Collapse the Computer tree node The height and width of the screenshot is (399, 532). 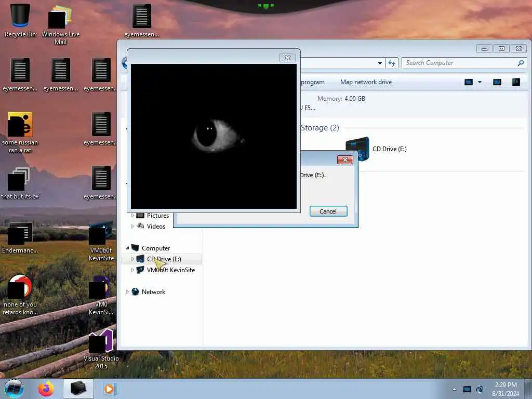[x=127, y=248]
